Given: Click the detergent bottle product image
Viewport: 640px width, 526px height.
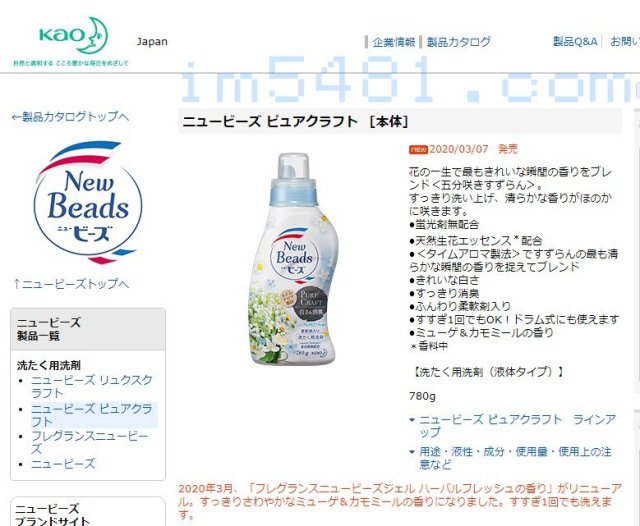Looking at the screenshot, I should (294, 259).
